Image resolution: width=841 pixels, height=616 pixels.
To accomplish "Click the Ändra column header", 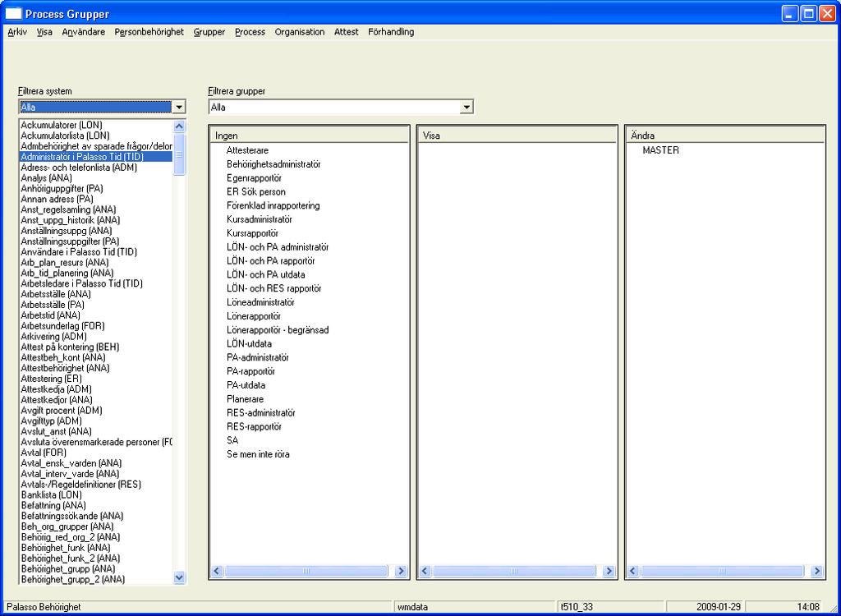I will [725, 136].
